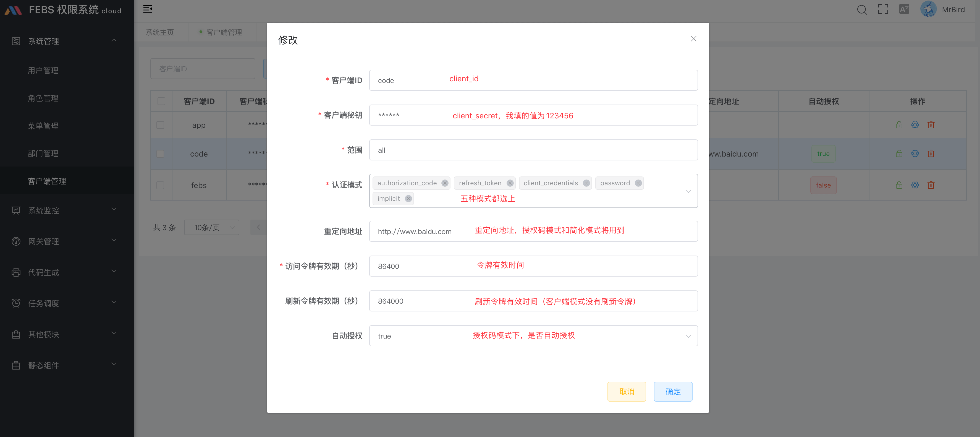This screenshot has width=980, height=437.
Task: Close the 修改 dialog with X
Action: click(x=693, y=39)
